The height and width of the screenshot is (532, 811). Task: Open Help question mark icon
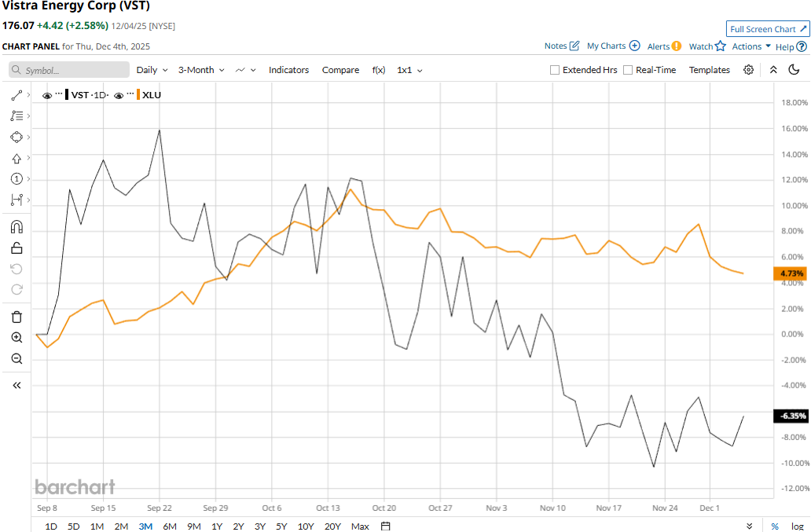(801, 46)
